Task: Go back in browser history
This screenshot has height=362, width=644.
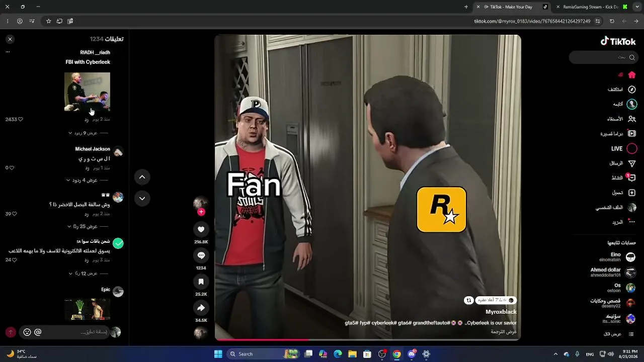Action: [637, 21]
